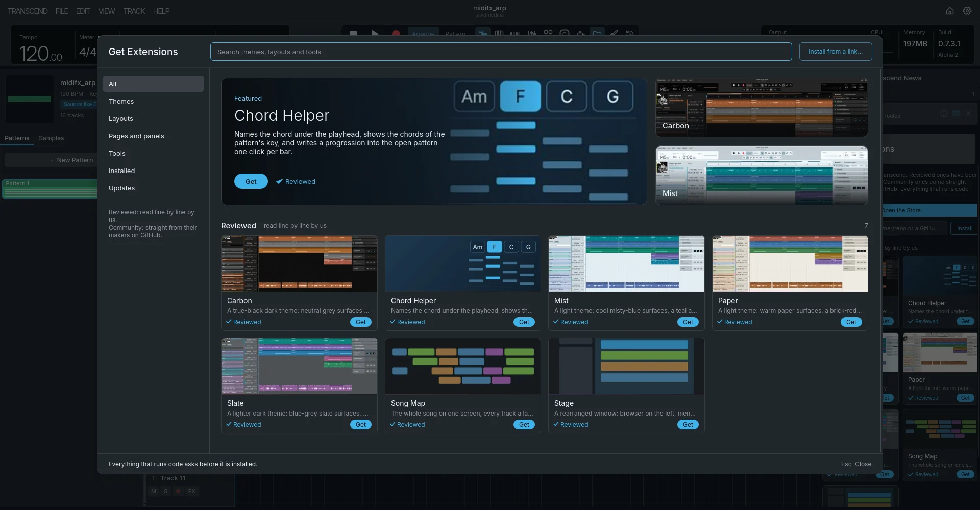Screen dimensions: 980x510
Task: Open the Song Map card thumbnail
Action: pos(462,366)
